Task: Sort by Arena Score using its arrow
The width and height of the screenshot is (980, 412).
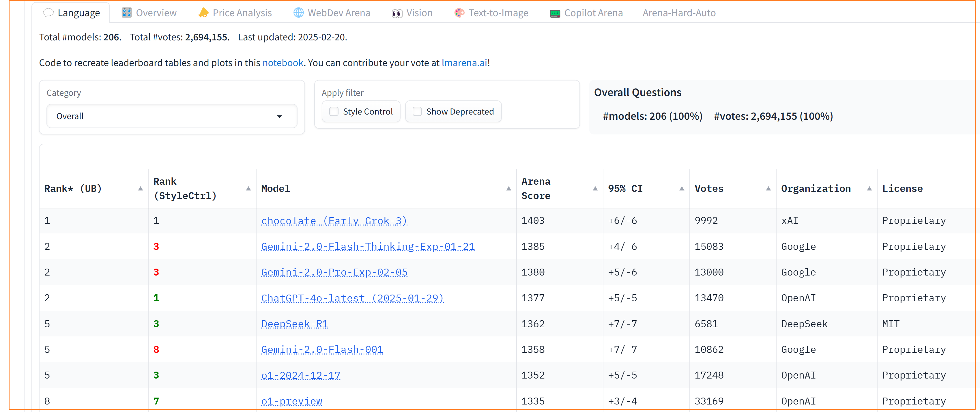Action: click(x=595, y=189)
